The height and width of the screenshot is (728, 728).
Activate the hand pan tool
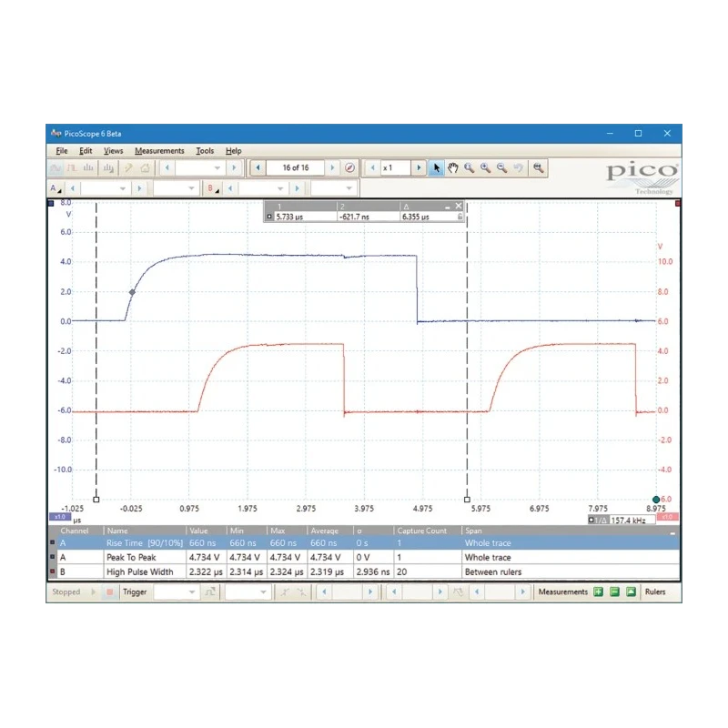452,167
